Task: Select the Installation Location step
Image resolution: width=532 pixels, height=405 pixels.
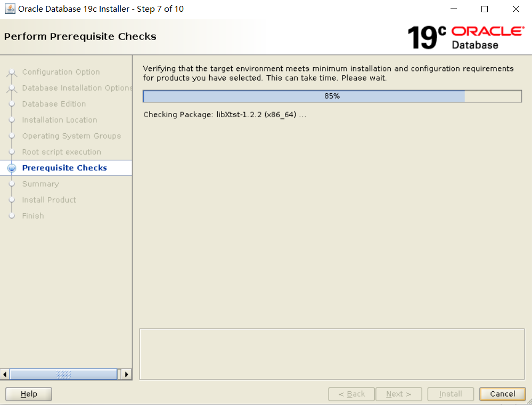Action: tap(60, 120)
